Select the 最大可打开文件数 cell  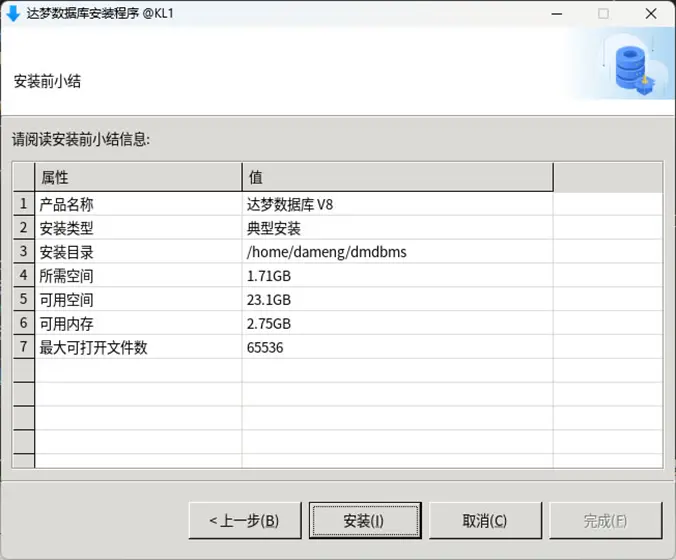click(x=138, y=347)
